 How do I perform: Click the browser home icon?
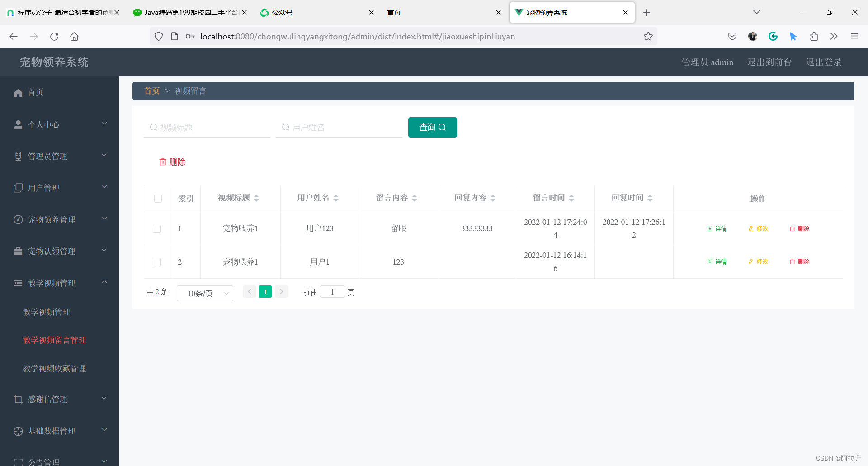[x=74, y=37]
